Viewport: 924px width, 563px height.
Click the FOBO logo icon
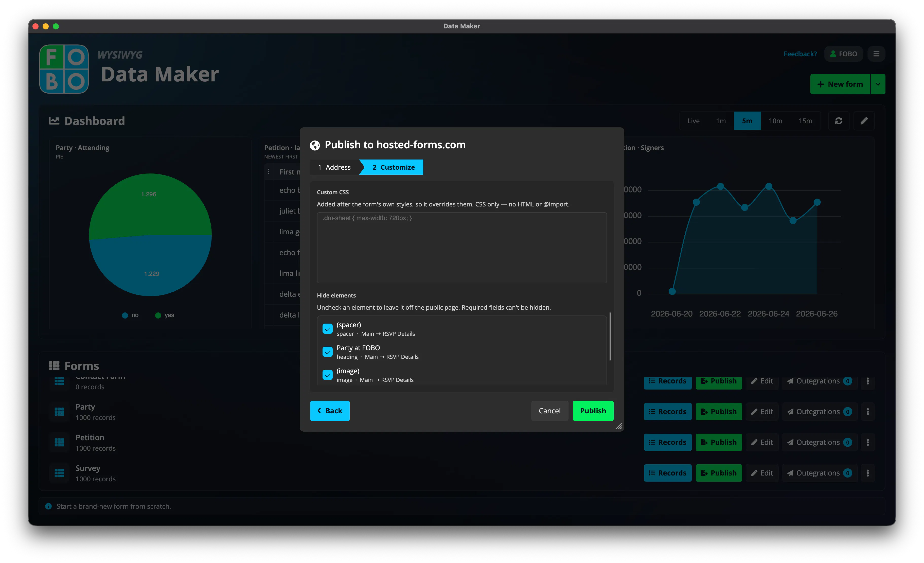[64, 69]
